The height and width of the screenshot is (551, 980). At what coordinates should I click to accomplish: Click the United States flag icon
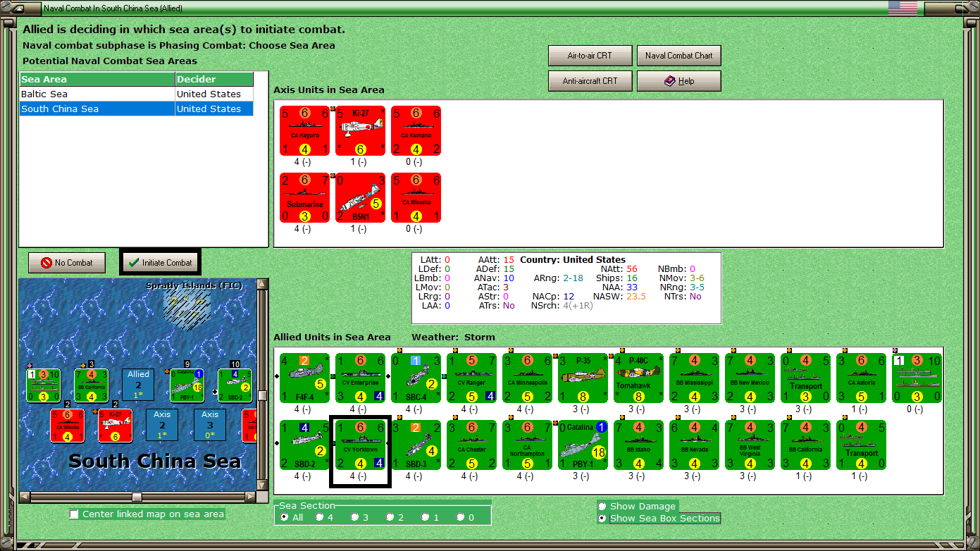pyautogui.click(x=903, y=8)
